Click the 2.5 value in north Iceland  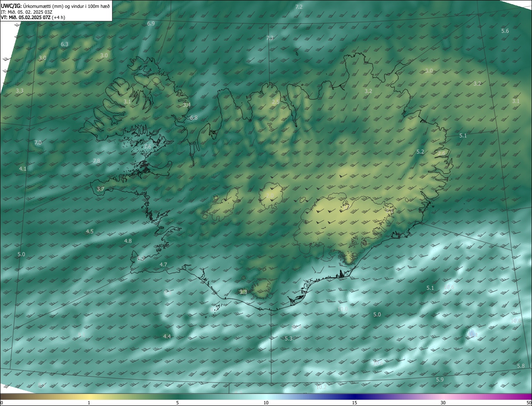(x=276, y=102)
